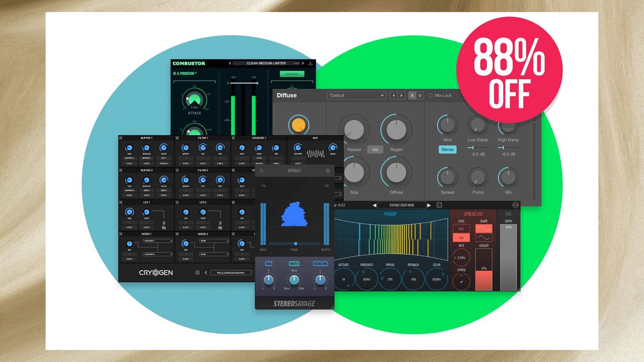
Task: Click the Combustor Attack knob
Action: [x=195, y=99]
